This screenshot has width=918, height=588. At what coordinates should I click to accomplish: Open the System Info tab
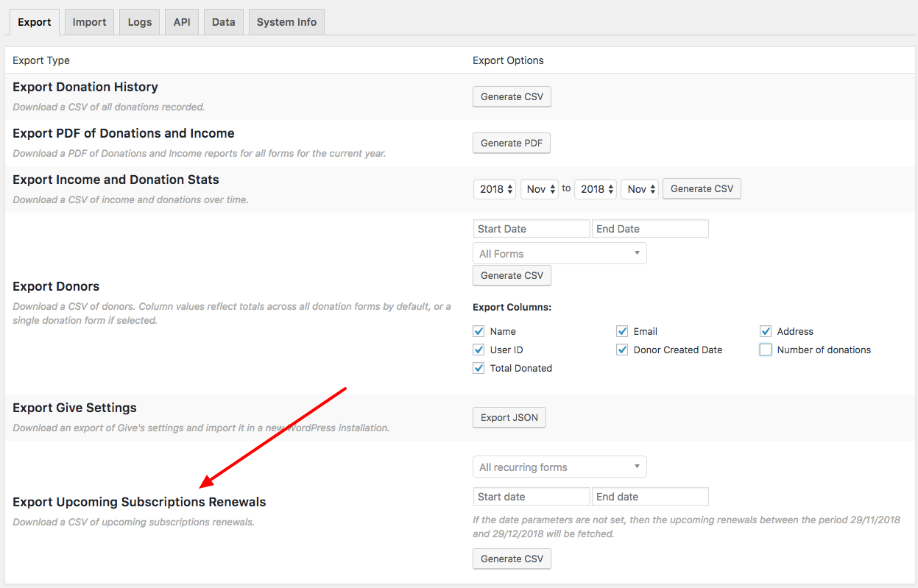286,22
